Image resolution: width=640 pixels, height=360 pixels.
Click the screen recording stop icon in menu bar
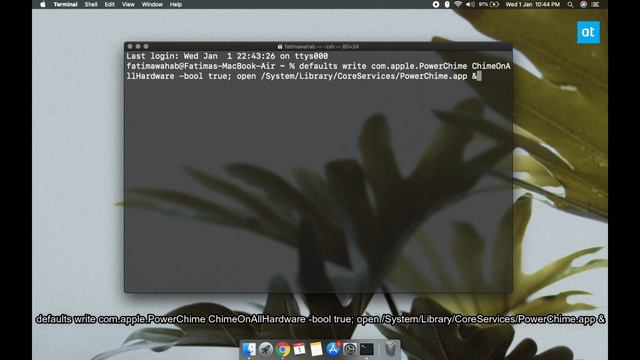coord(436,4)
